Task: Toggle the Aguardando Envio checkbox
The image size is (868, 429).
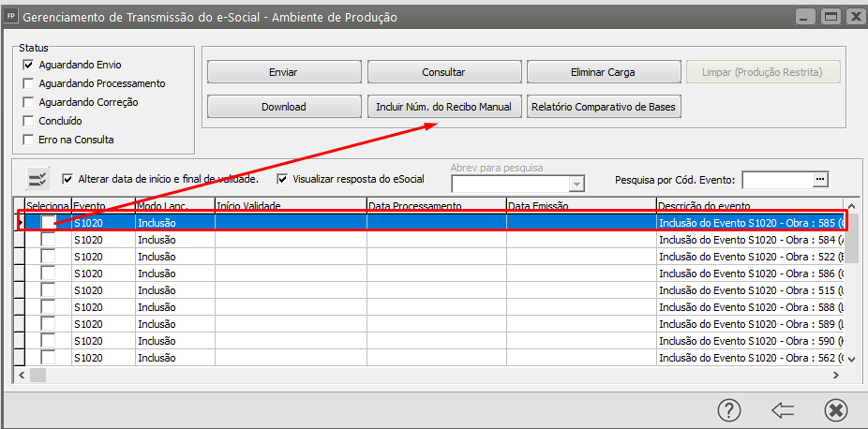Action: pyautogui.click(x=29, y=66)
